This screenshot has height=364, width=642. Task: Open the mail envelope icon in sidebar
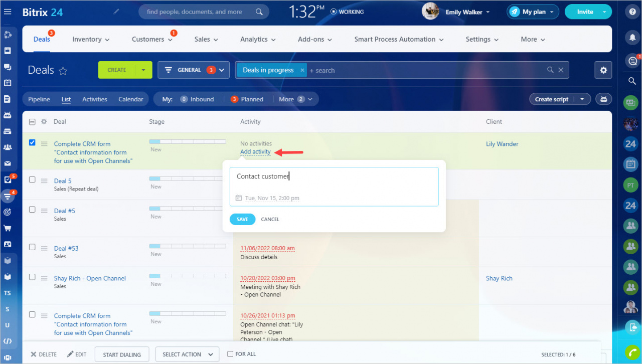coord(8,163)
